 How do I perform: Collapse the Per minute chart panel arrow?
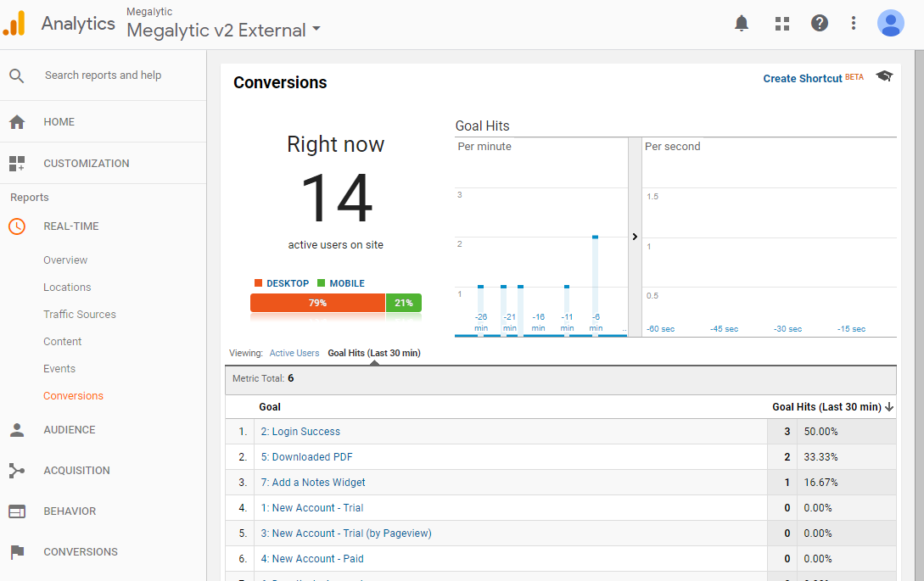tap(635, 237)
